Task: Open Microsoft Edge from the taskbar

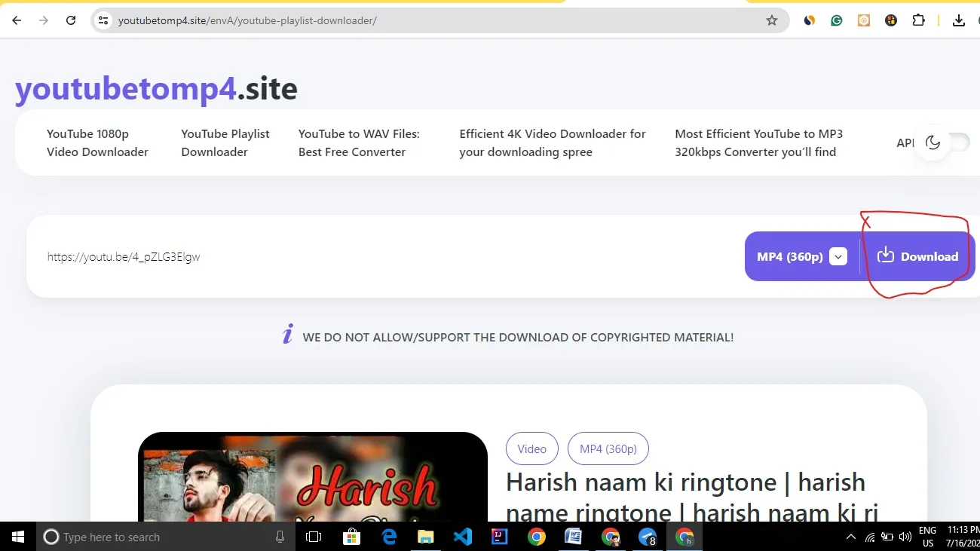Action: (389, 537)
